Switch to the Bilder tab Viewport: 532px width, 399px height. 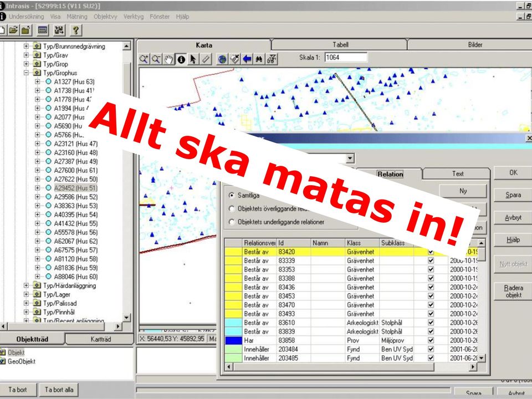475,44
